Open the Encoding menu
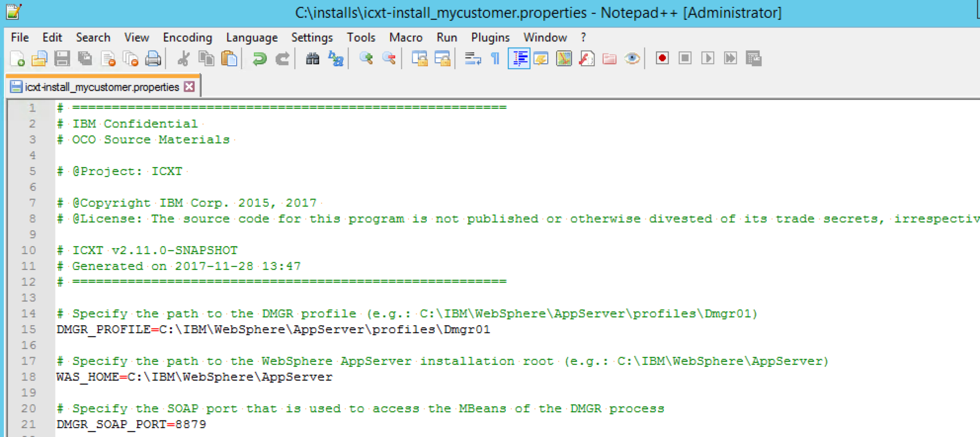 click(x=187, y=38)
